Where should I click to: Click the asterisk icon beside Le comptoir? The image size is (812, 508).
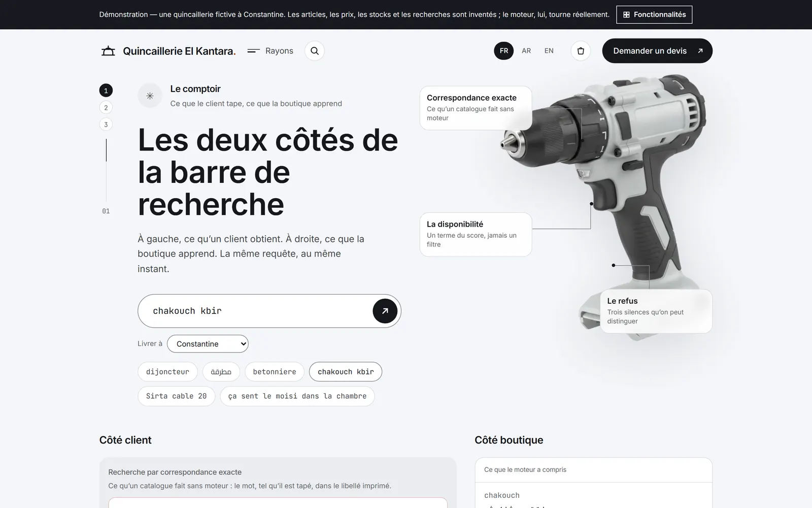[150, 96]
